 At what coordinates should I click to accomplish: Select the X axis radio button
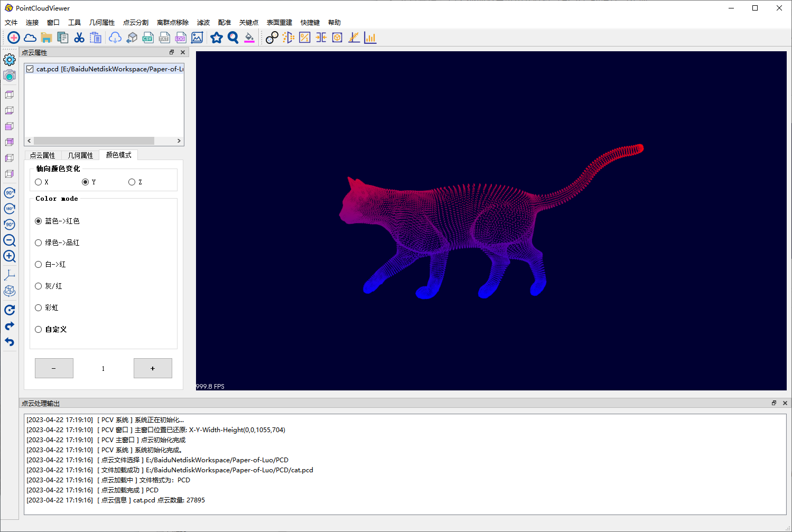click(x=38, y=182)
